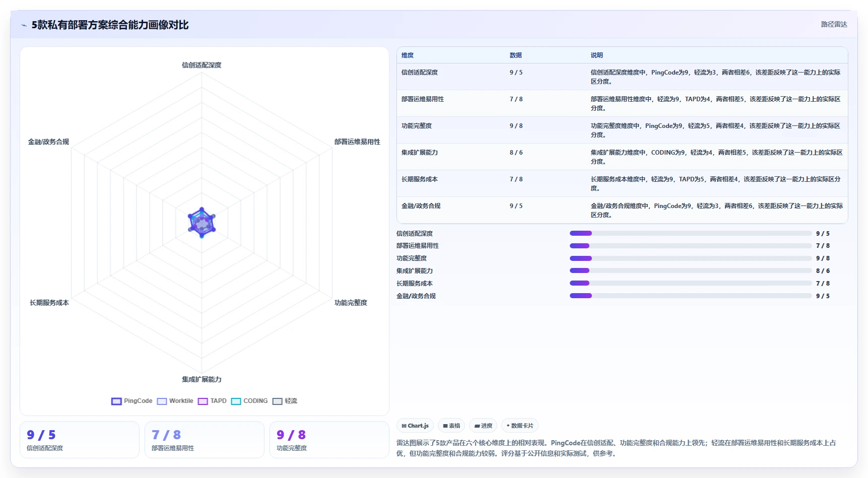Viewport: 868px width, 478px height.
Task: Open the 9 / 8 功能完整度 data card
Action: click(329, 440)
